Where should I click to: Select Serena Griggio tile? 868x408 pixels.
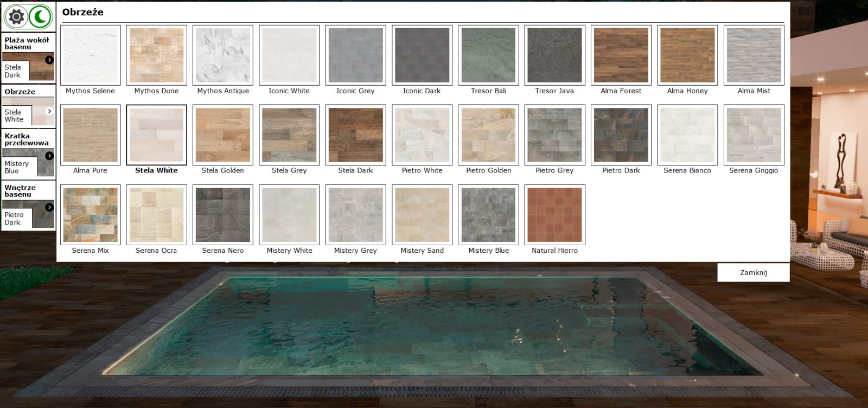coord(754,135)
